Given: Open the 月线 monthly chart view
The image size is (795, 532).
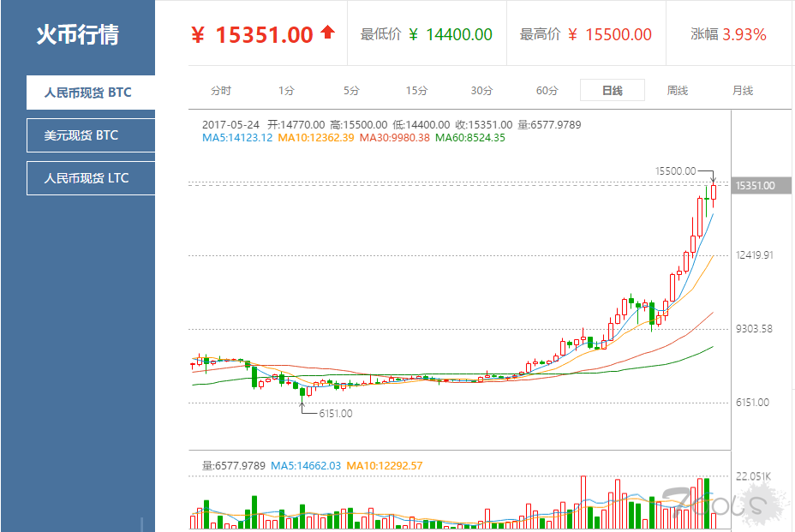Looking at the screenshot, I should point(741,89).
